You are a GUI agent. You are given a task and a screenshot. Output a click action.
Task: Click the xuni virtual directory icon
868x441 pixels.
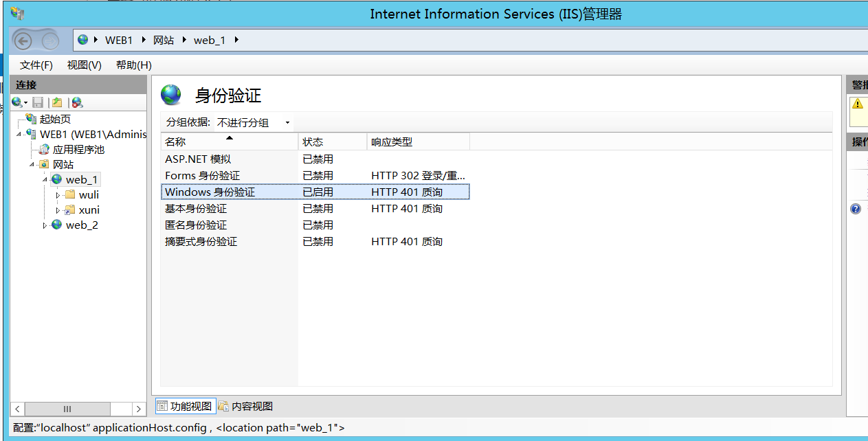70,210
